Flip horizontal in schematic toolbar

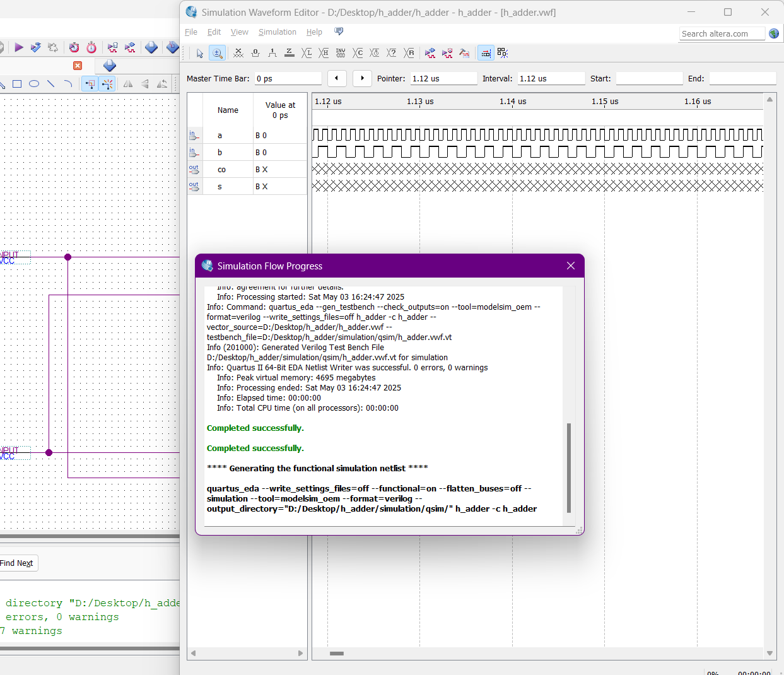pyautogui.click(x=128, y=84)
